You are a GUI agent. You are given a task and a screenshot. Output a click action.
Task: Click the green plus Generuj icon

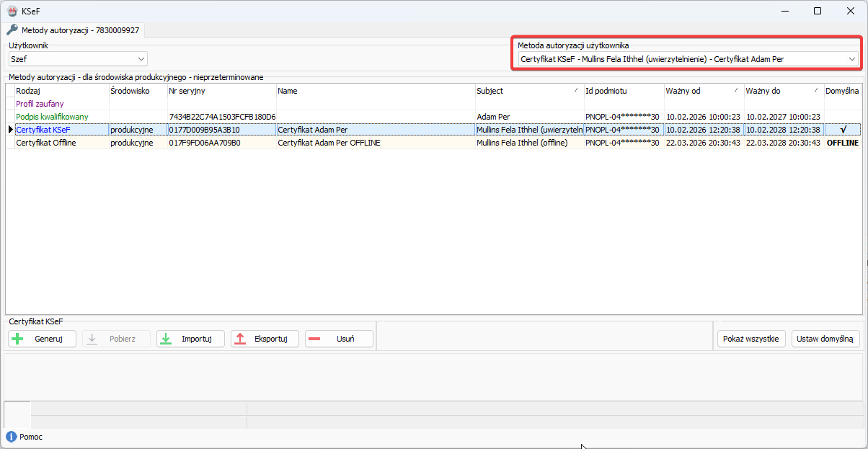18,339
